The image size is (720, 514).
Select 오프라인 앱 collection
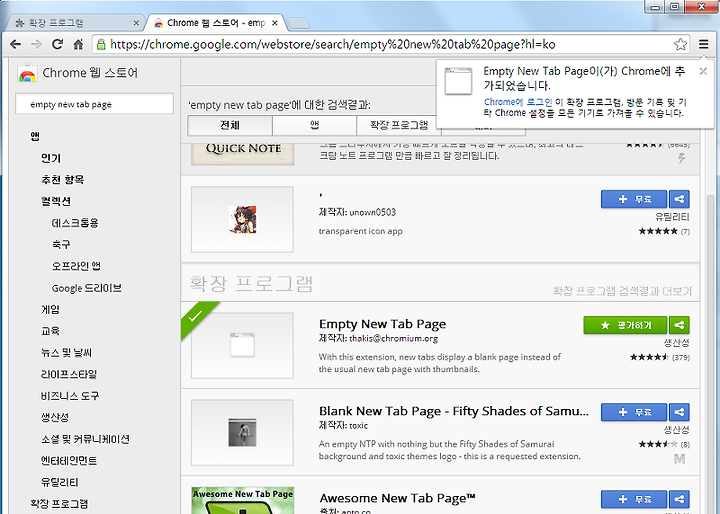[76, 266]
